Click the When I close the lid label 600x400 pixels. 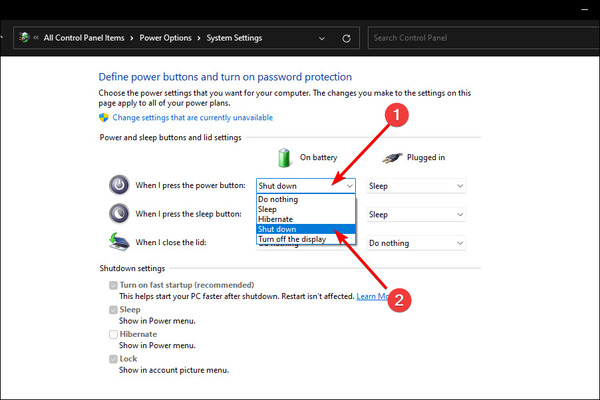click(171, 242)
